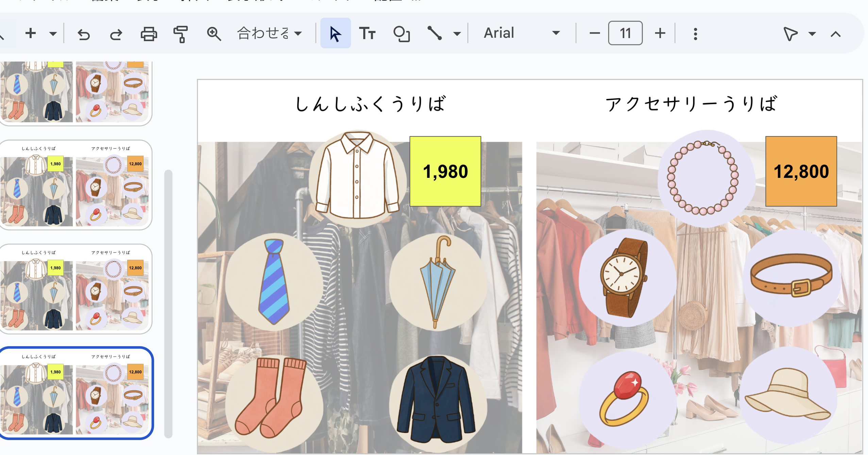Open the 合わせる zoom level dropdown
The height and width of the screenshot is (455, 868).
coord(269,33)
